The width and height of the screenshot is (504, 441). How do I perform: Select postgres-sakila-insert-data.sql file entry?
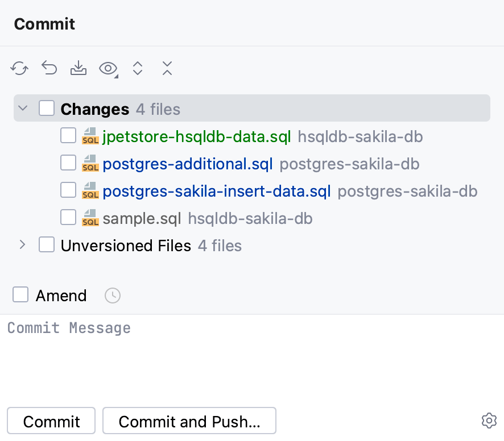tap(216, 191)
